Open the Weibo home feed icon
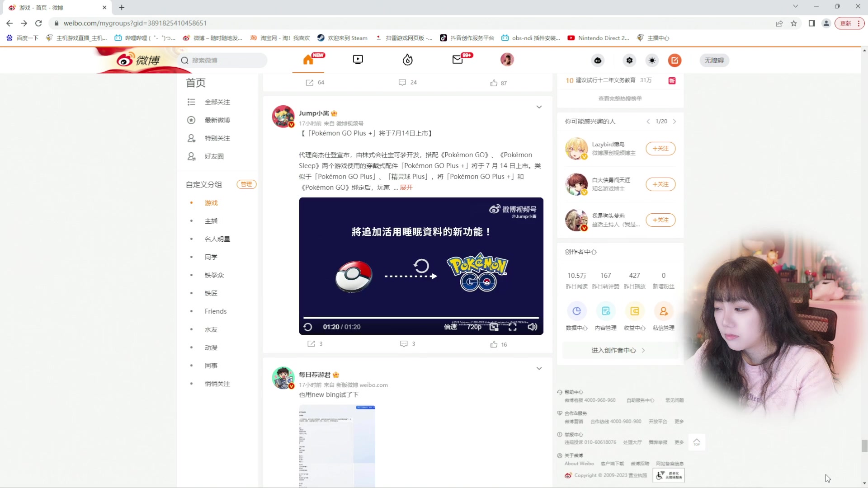Viewport: 868px width, 488px height. coord(308,60)
